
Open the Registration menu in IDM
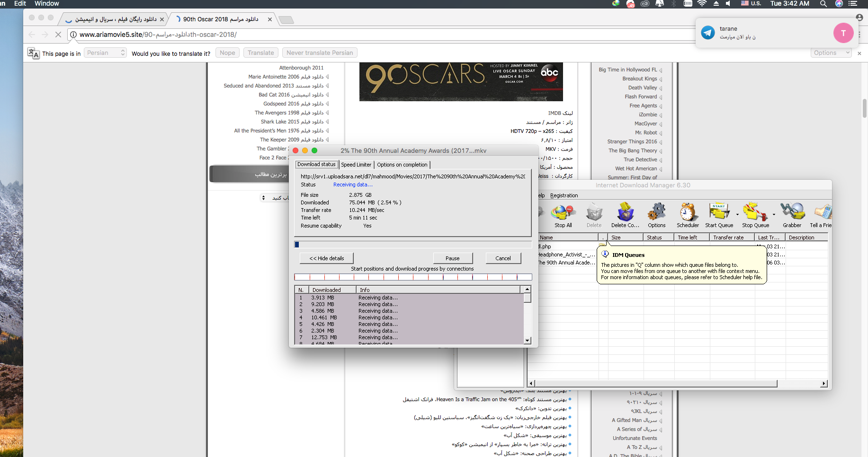[564, 195]
